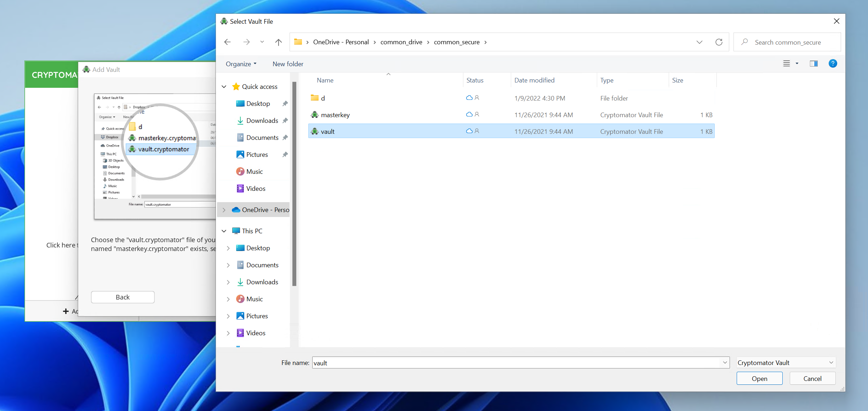Click the green Cryptomator icon on the vault row

[x=314, y=131]
